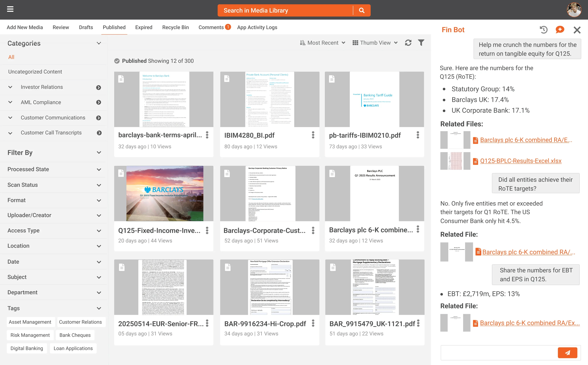588x365 pixels.
Task: Click document icon on IBIM4280_BI thumbnail
Action: 227,78
